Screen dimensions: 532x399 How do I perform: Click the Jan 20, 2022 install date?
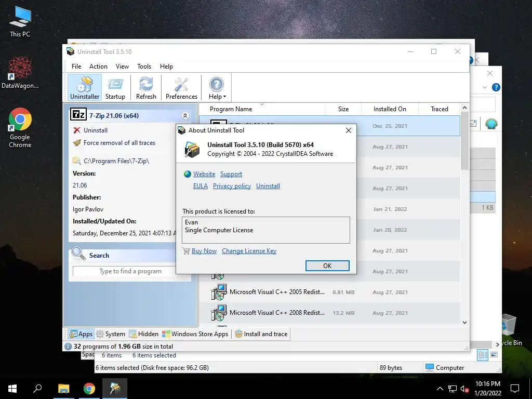[x=390, y=230]
